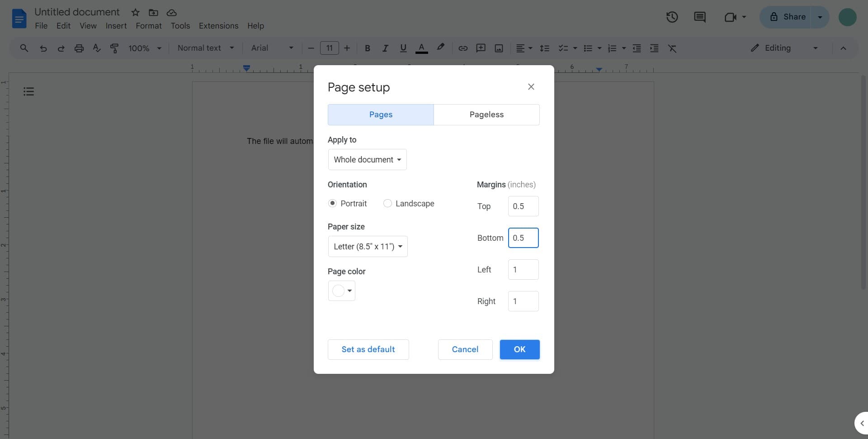Open the Page color picker
Screen dimensions: 868x439
point(341,291)
